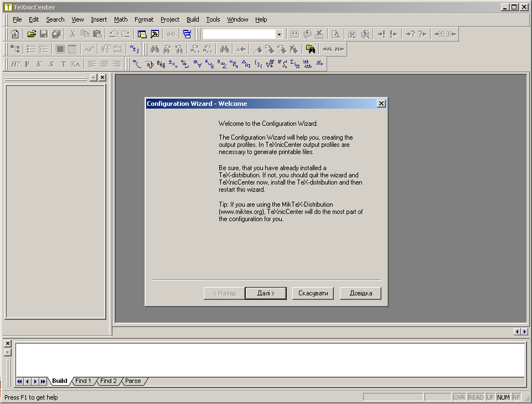Select the Parse output tab
The height and width of the screenshot is (404, 532).
[x=133, y=381]
